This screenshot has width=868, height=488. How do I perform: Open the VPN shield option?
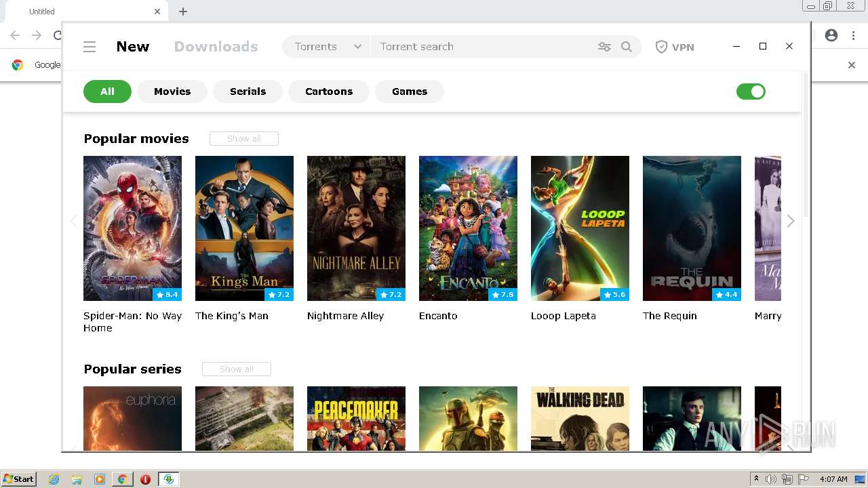tap(674, 47)
